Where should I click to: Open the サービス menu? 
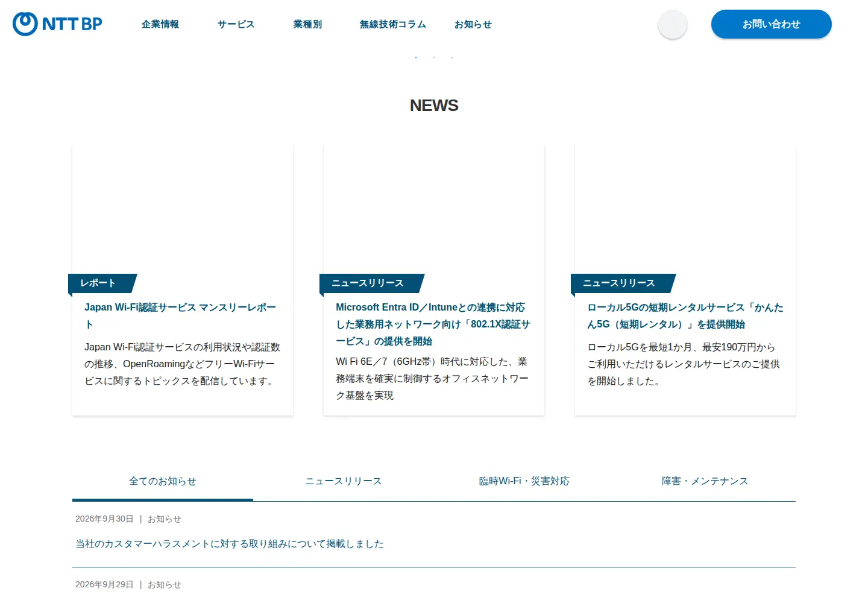236,24
